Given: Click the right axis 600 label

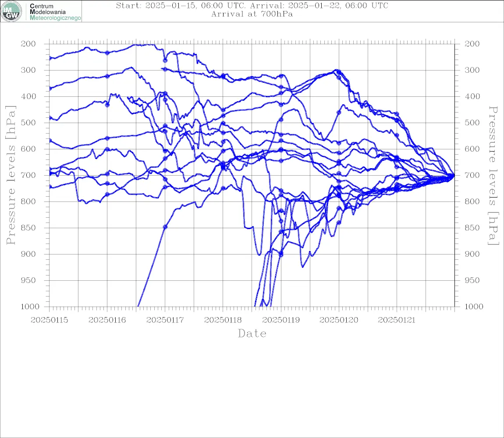Looking at the screenshot, I should click(x=472, y=149).
